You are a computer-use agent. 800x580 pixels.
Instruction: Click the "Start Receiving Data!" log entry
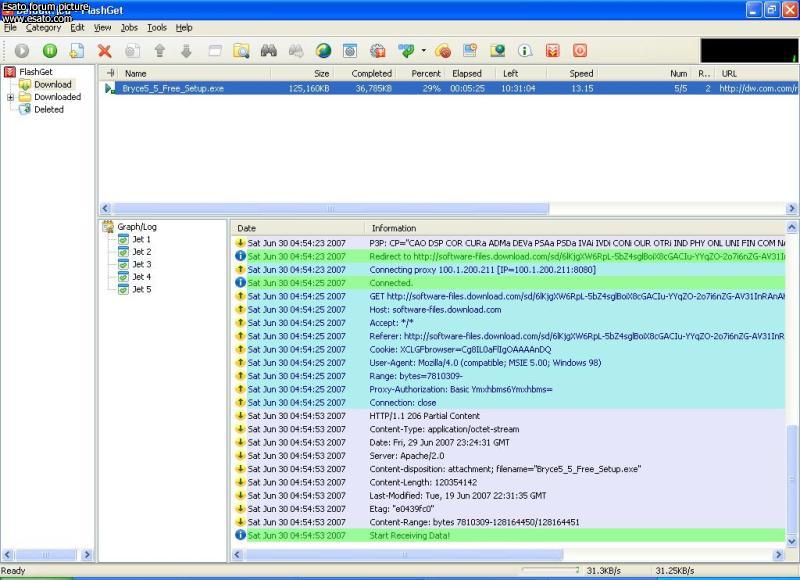pos(509,535)
